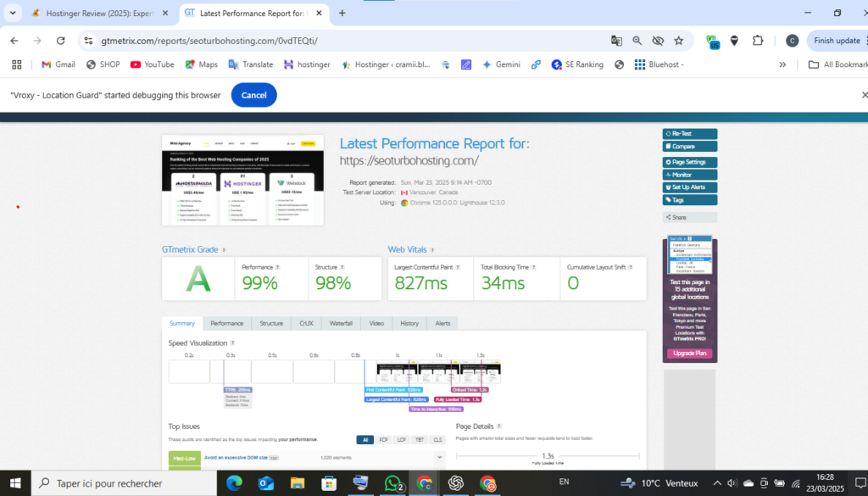This screenshot has height=496, width=868.
Task: Click the Share button
Action: coord(690,218)
